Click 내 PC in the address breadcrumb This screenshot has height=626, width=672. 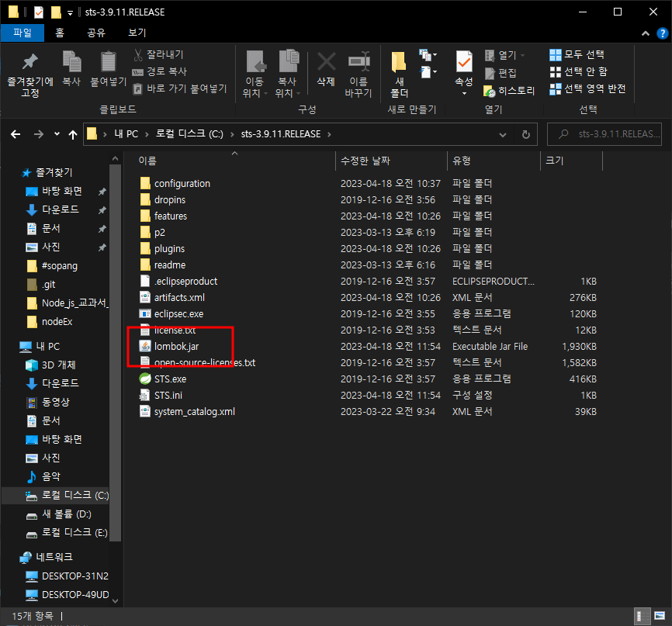coord(126,134)
